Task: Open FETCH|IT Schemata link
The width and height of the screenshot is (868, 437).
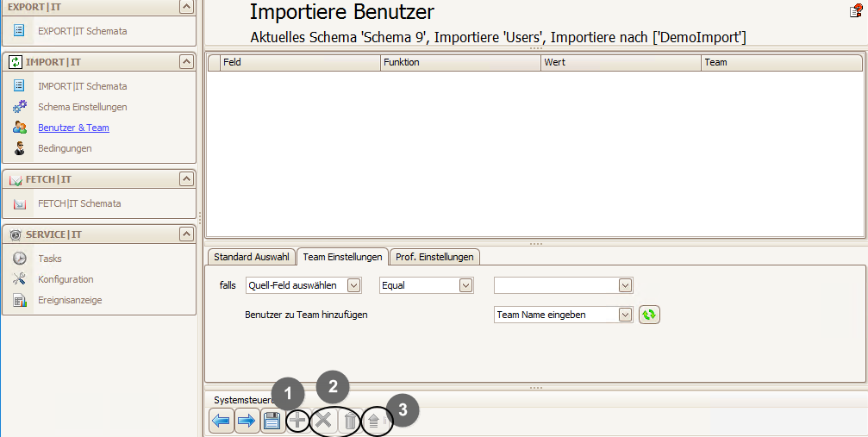Action: [x=79, y=203]
